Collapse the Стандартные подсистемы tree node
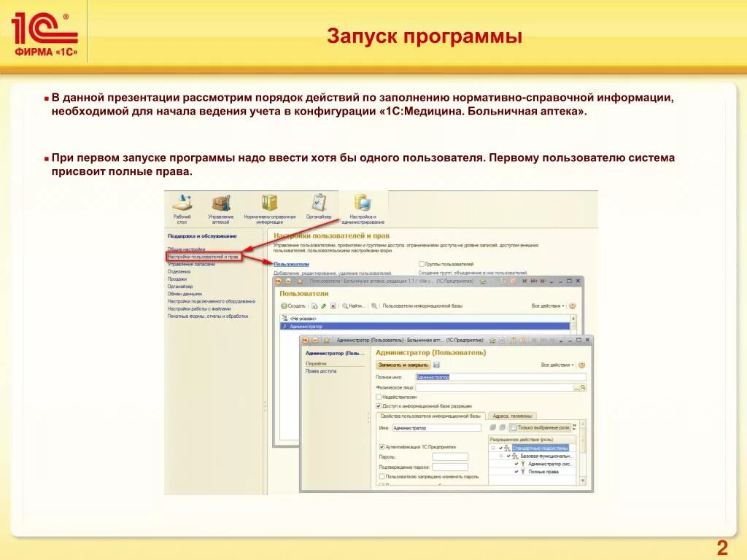The width and height of the screenshot is (747, 560). [x=493, y=448]
